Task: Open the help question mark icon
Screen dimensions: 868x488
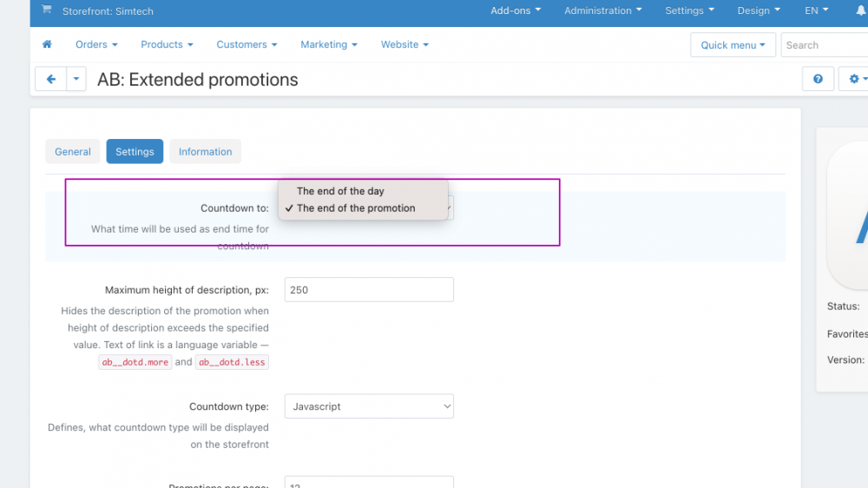Action: pyautogui.click(x=818, y=79)
